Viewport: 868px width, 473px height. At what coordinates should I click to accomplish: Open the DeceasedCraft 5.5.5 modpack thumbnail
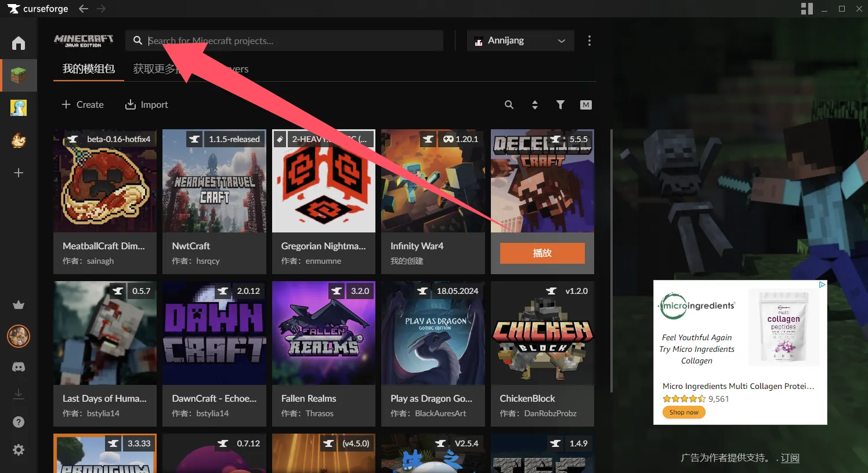(x=542, y=181)
